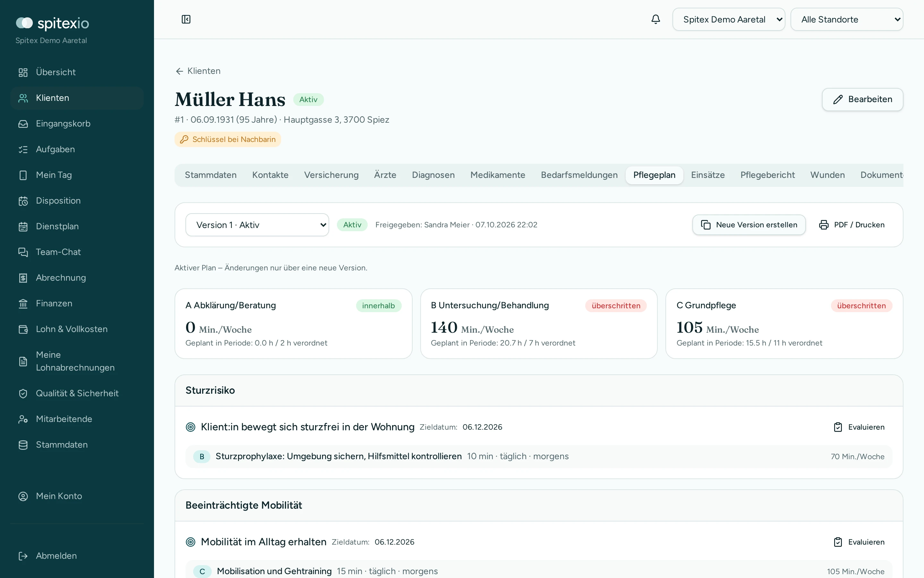Switch to Ärzte tab
Viewport: 924px width, 578px height.
click(x=385, y=175)
